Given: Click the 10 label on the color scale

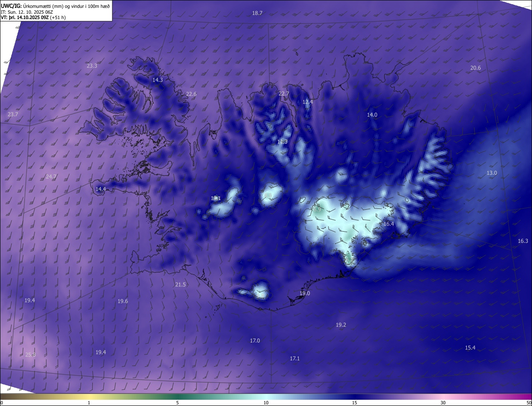Looking at the screenshot, I should point(266,403).
